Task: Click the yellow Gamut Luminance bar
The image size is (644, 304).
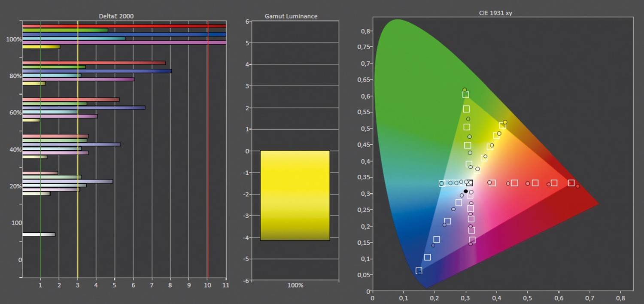Action: [295, 195]
